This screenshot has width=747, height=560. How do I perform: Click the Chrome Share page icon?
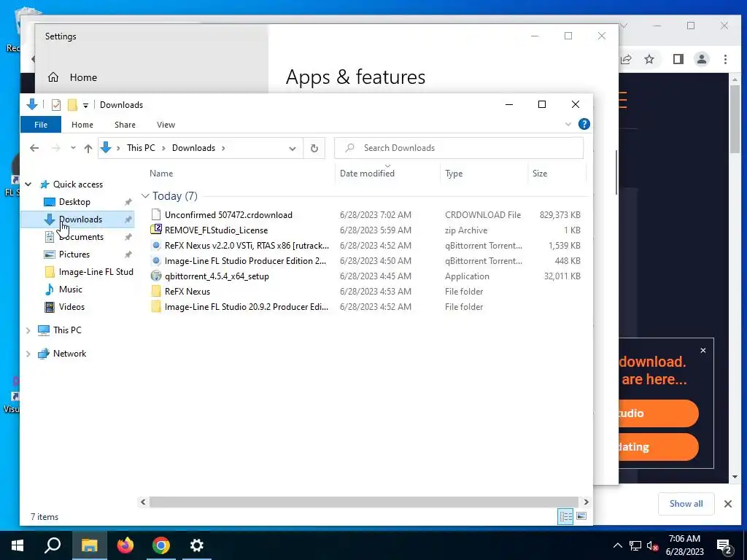coord(627,60)
